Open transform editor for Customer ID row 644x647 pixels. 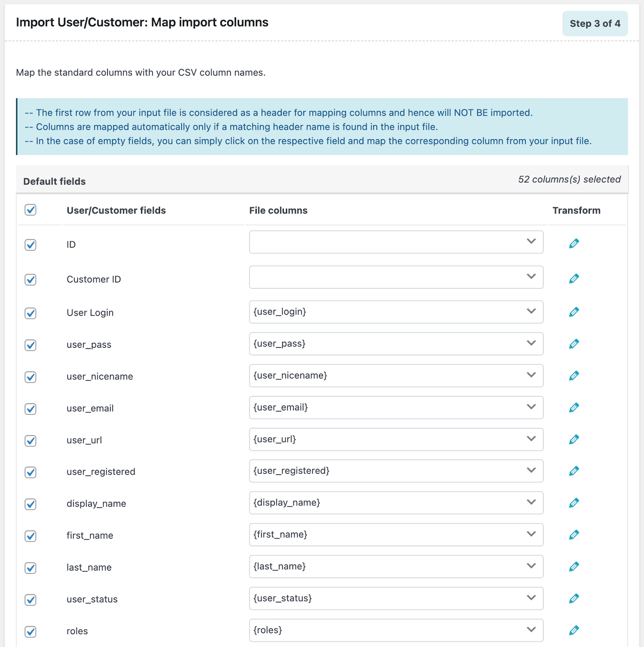(x=574, y=279)
